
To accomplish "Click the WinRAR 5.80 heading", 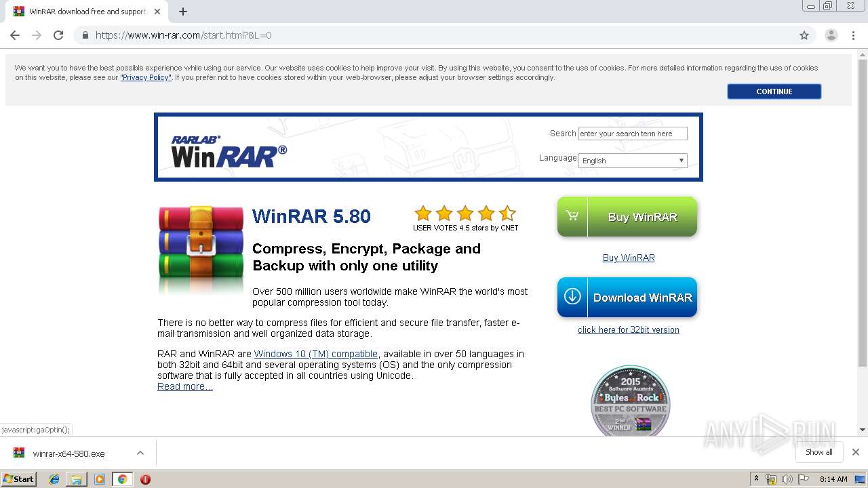I will click(x=311, y=216).
